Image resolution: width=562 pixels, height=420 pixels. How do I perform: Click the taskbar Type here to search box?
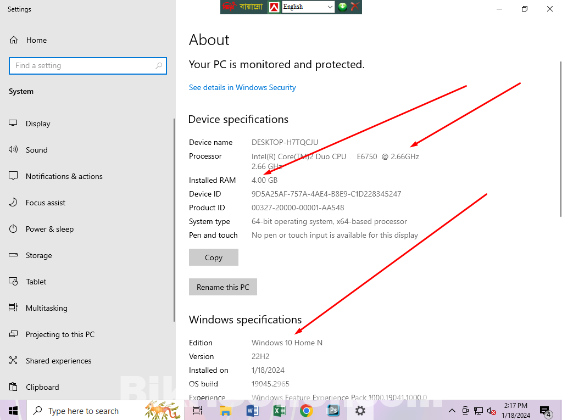pos(105,411)
